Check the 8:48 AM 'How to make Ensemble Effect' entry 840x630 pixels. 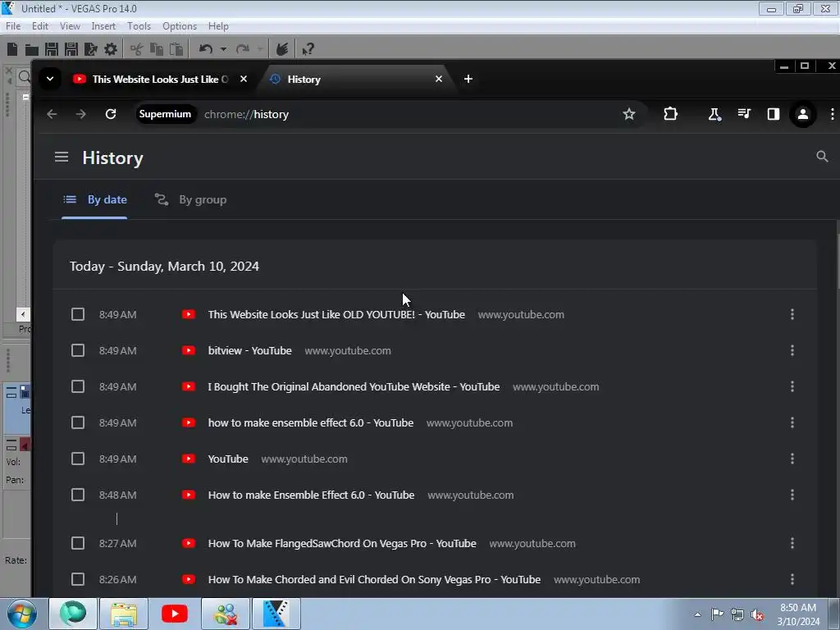tap(78, 495)
